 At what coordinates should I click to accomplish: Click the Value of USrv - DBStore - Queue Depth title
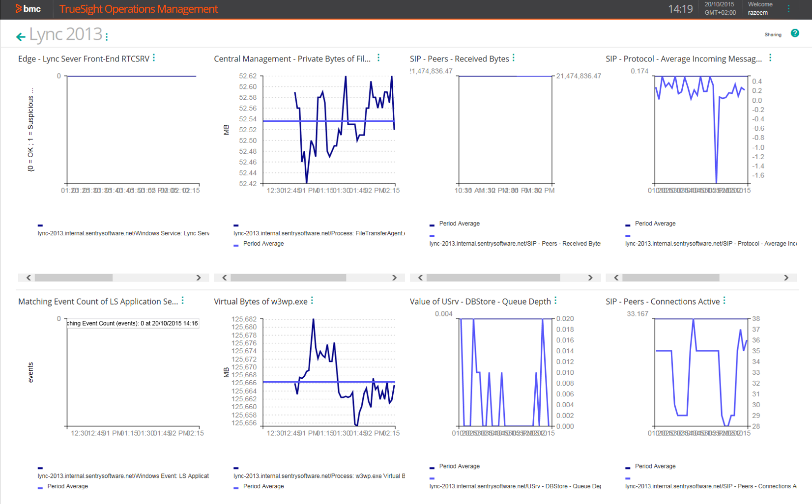point(480,302)
